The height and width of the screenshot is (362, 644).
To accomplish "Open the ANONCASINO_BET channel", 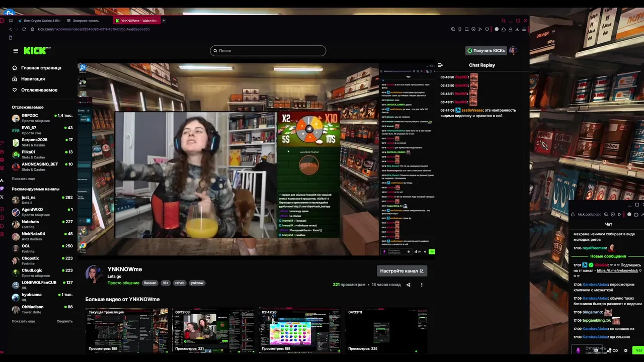I will (43, 167).
